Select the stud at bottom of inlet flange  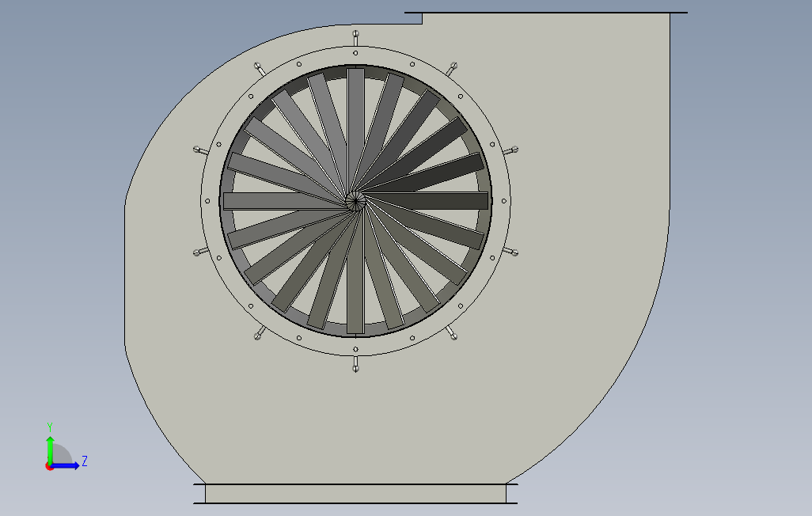tap(356, 364)
